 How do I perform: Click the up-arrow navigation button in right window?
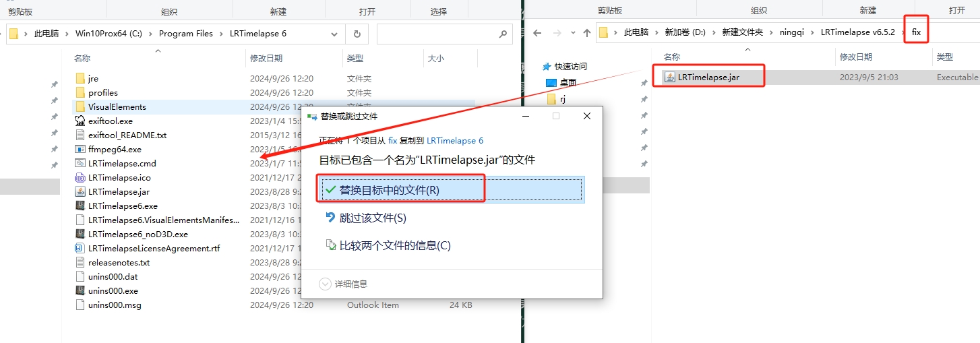(586, 32)
